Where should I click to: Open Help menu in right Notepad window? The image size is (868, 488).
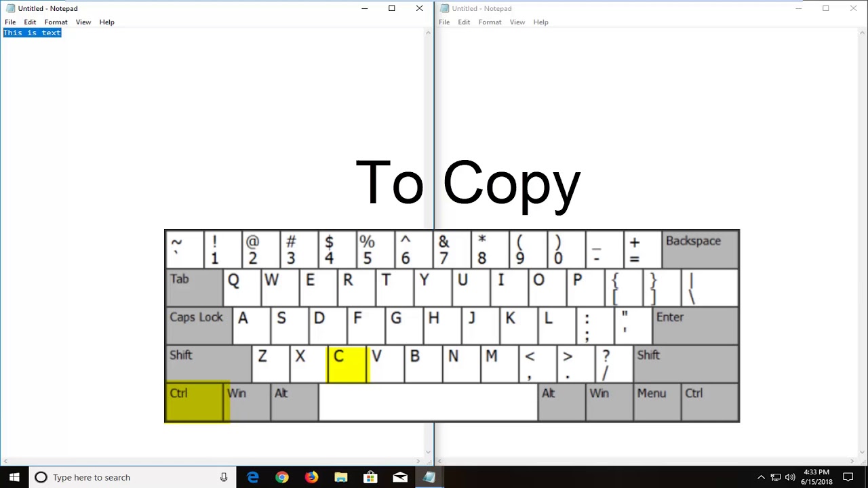point(540,22)
